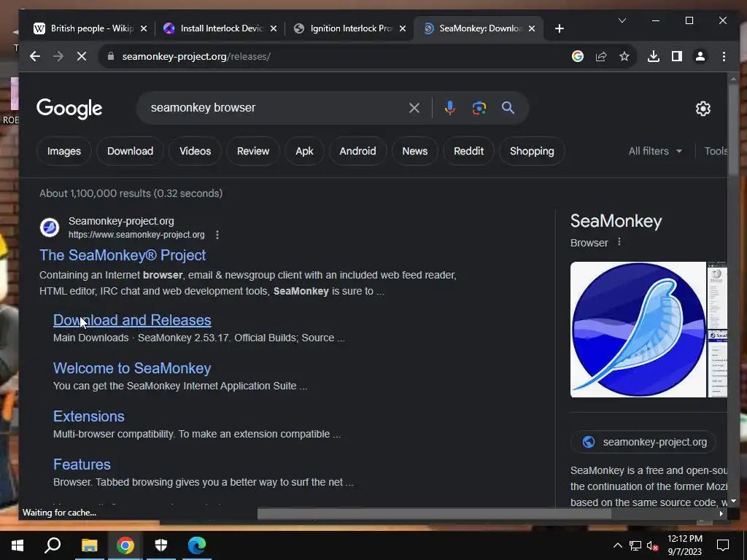Share this page icon
The image size is (747, 560).
pos(601,56)
